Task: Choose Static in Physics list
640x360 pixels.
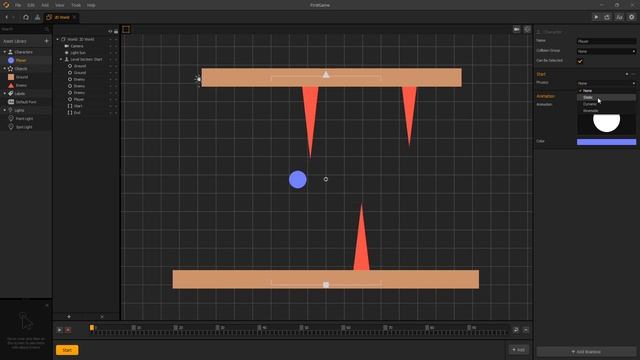Action: pos(606,97)
